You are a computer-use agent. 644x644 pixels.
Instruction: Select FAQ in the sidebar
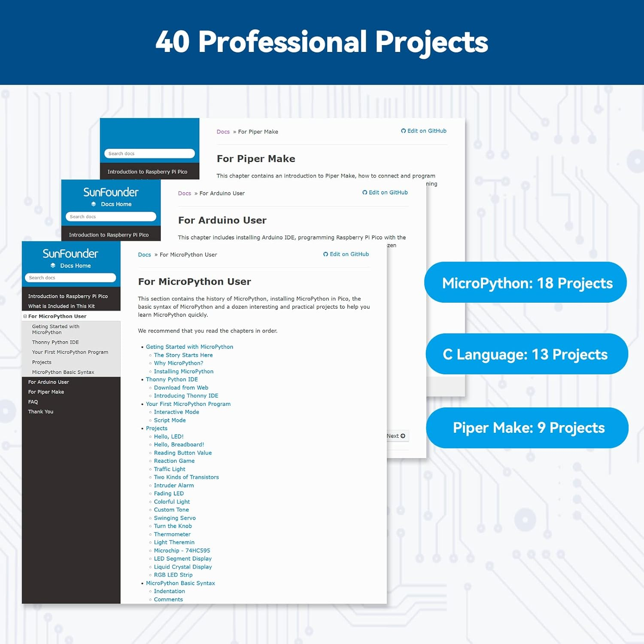click(x=33, y=401)
